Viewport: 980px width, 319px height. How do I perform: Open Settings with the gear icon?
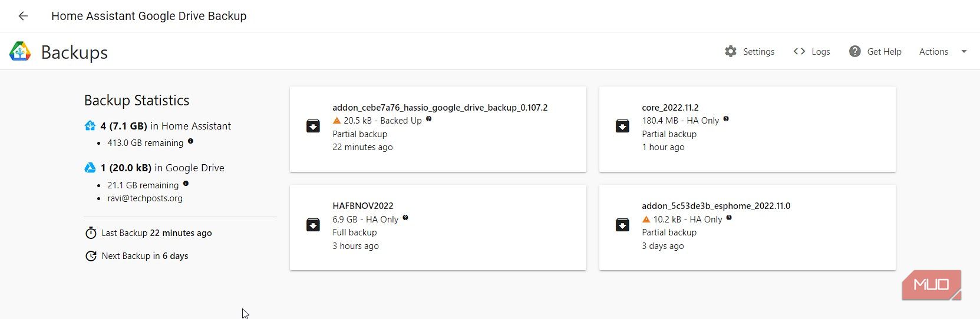(x=731, y=51)
